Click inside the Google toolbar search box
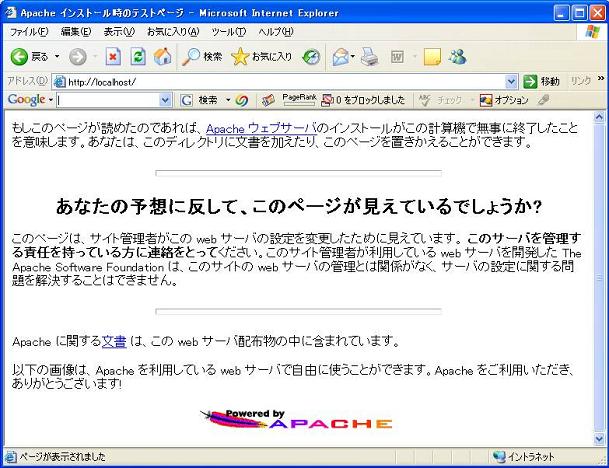The width and height of the screenshot is (609, 468). 108,101
